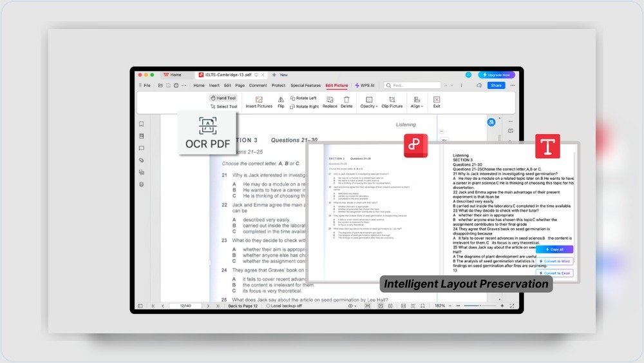The width and height of the screenshot is (644, 363).
Task: Close the IELTS-Cambridge-13.pdf tab
Action: pyautogui.click(x=263, y=75)
